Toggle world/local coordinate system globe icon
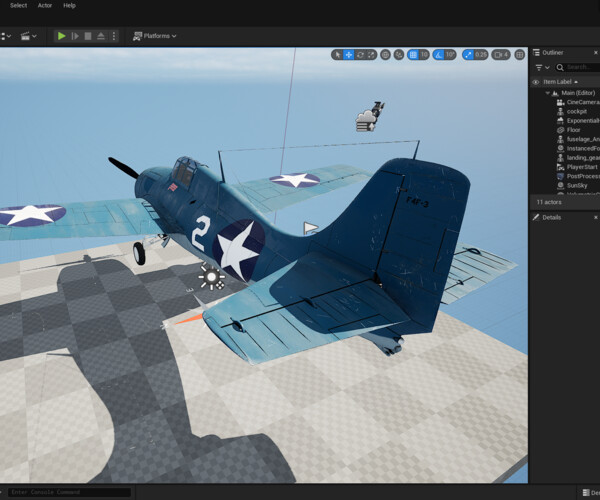The image size is (600, 500). click(x=385, y=55)
